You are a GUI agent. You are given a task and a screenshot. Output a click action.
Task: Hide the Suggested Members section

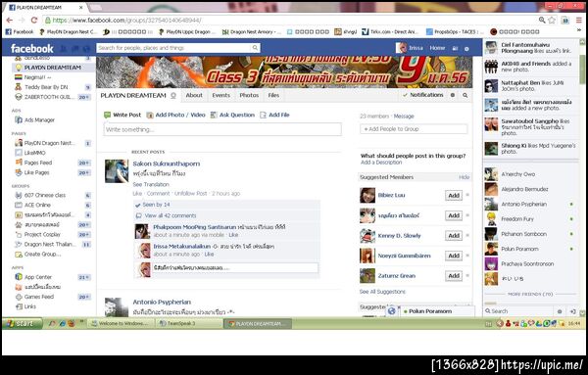[x=464, y=177]
